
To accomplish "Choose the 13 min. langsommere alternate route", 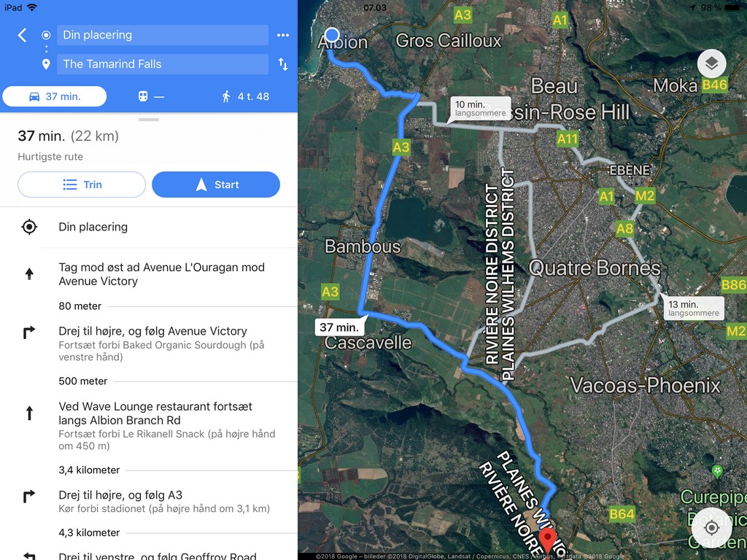I will coord(693,308).
